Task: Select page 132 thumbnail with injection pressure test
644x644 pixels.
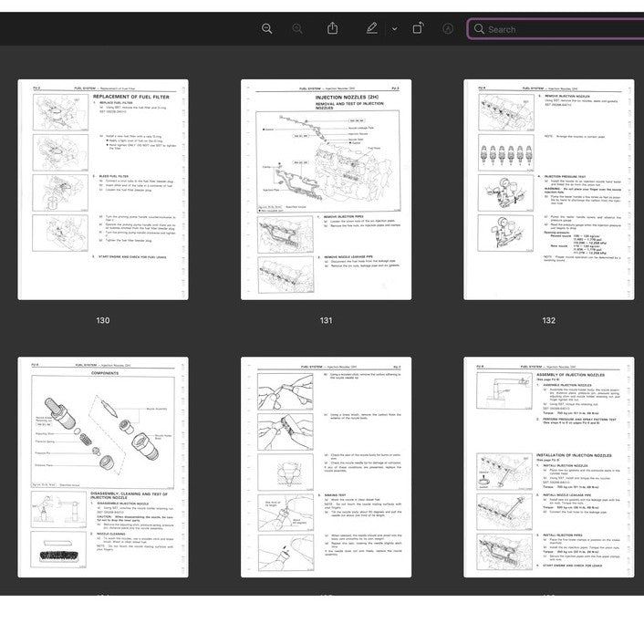Action: (x=548, y=190)
